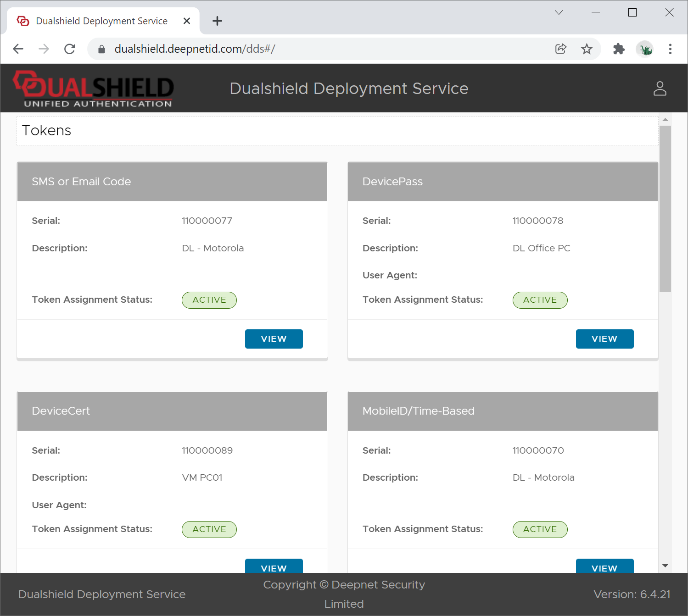This screenshot has width=688, height=616.
Task: Open new browser tab
Action: tap(217, 21)
